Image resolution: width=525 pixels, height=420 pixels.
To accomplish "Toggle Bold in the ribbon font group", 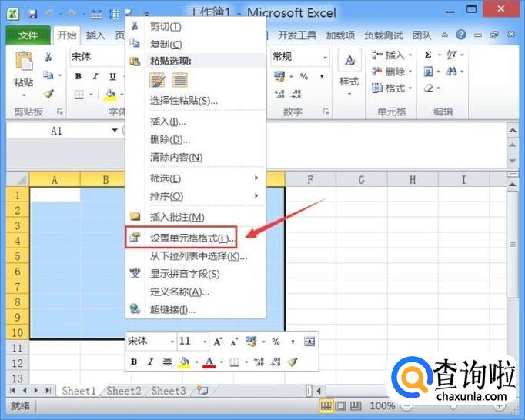I will pos(79,76).
